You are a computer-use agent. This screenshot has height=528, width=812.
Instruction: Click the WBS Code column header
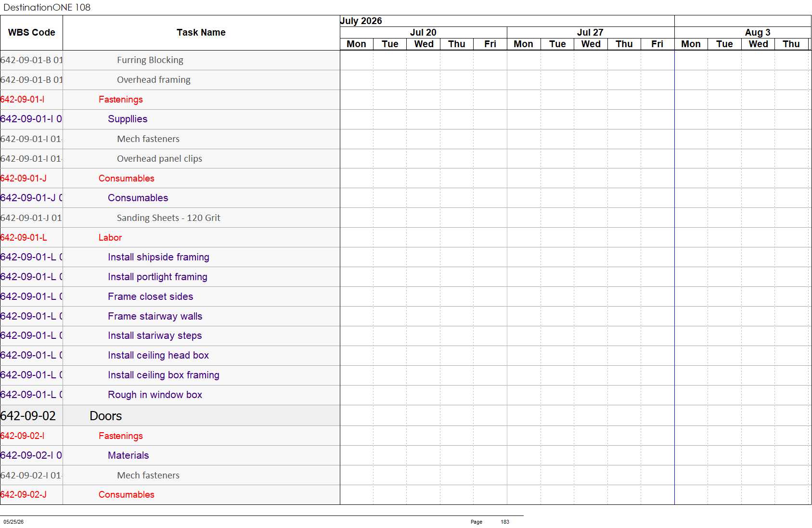coord(31,32)
